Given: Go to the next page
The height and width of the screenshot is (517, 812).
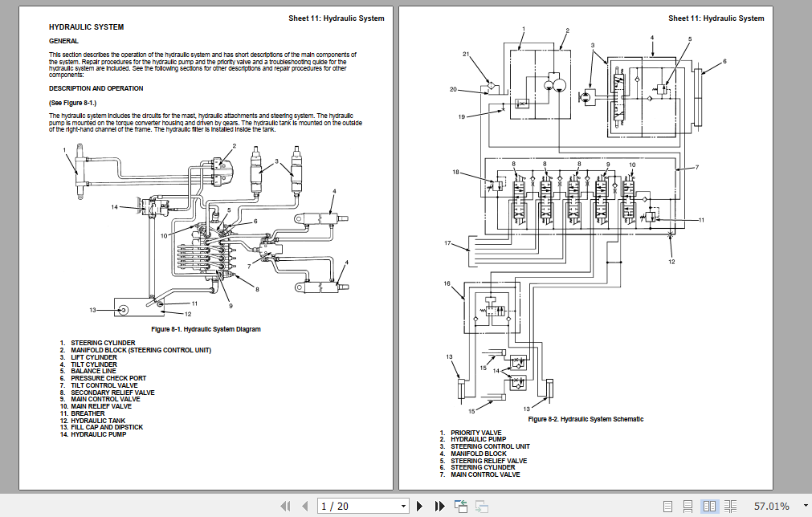Looking at the screenshot, I should (x=420, y=506).
